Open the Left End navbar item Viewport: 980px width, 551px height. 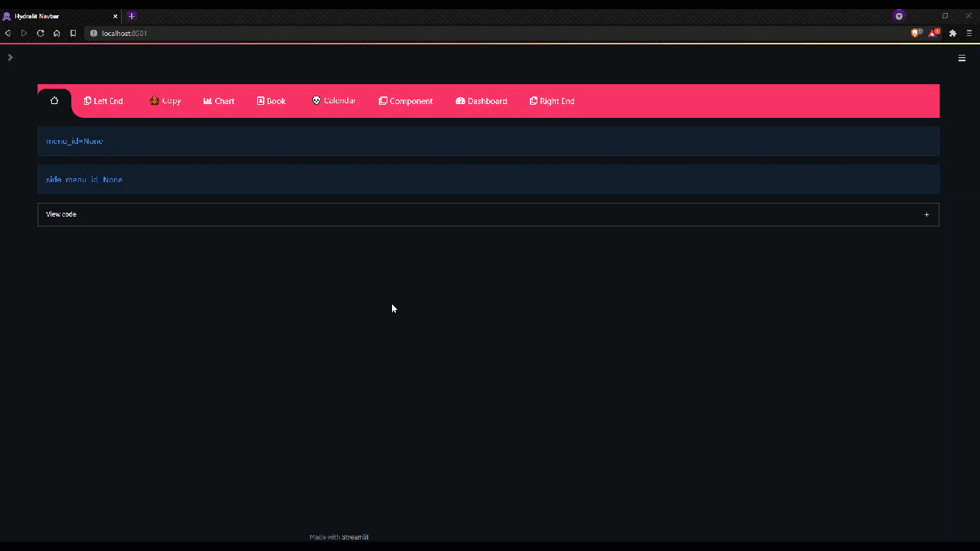[103, 101]
